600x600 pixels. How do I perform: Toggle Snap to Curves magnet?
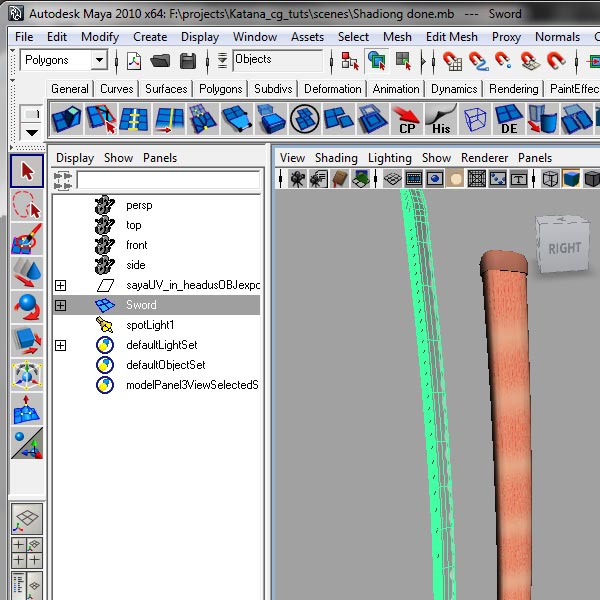click(x=478, y=61)
